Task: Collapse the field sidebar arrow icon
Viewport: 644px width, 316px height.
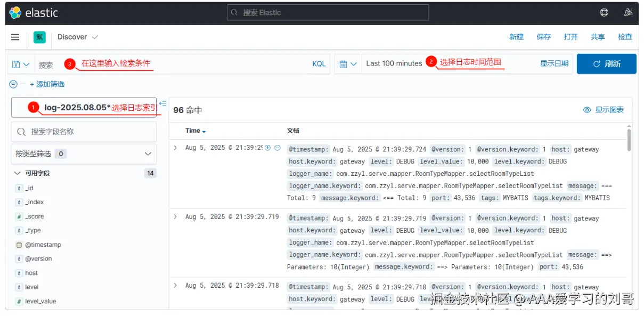Action: [163, 103]
